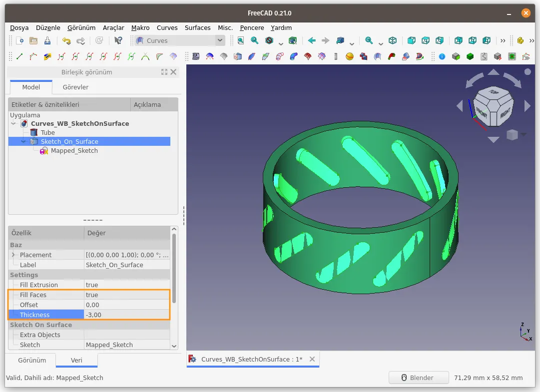Click the Refresh recompute icon
Viewport: 540px width, 392px height.
[99, 40]
